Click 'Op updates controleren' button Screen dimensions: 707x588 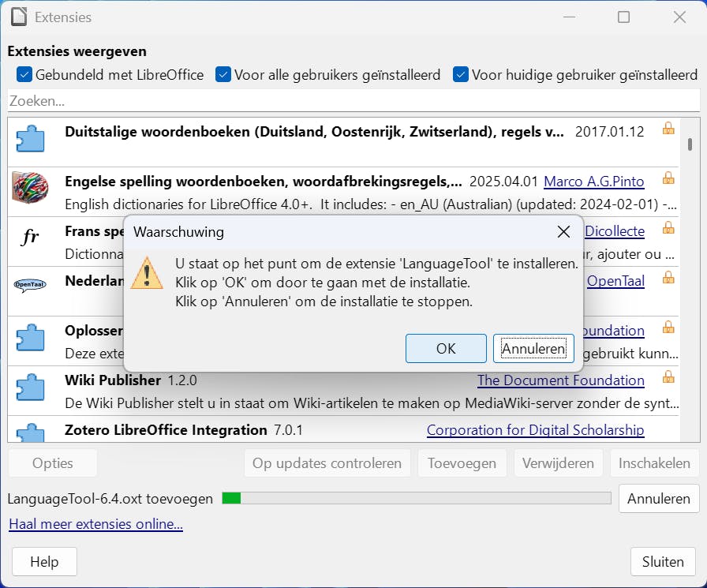coord(327,463)
